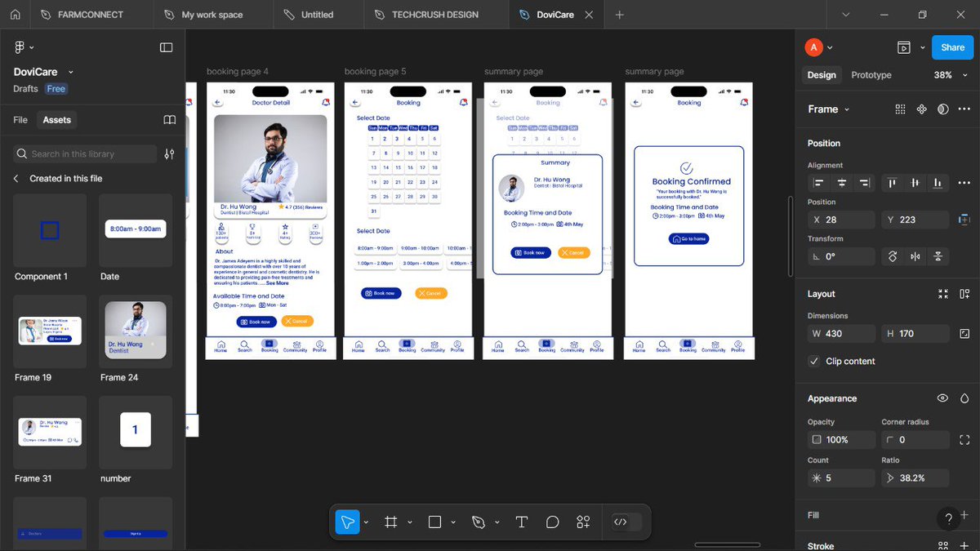Toggle Dev Mode code switch

click(x=627, y=522)
